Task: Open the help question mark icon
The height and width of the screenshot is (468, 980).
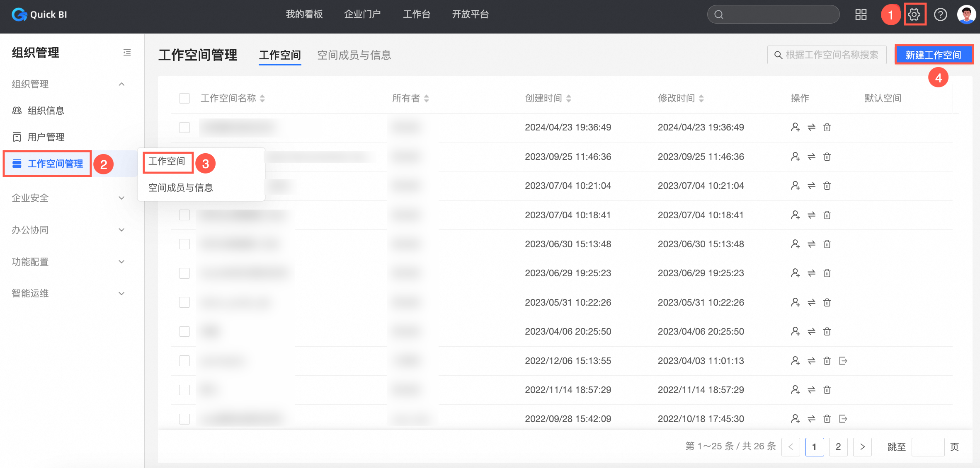Action: click(940, 15)
